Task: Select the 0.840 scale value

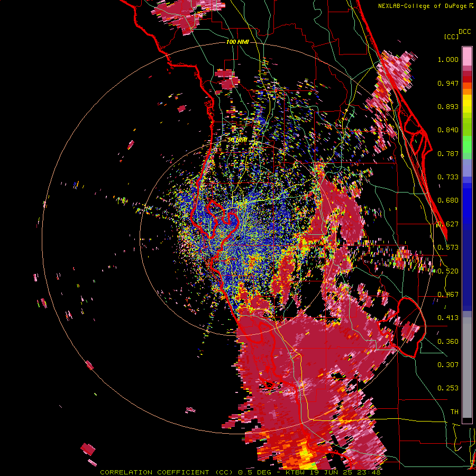Action: (448, 130)
